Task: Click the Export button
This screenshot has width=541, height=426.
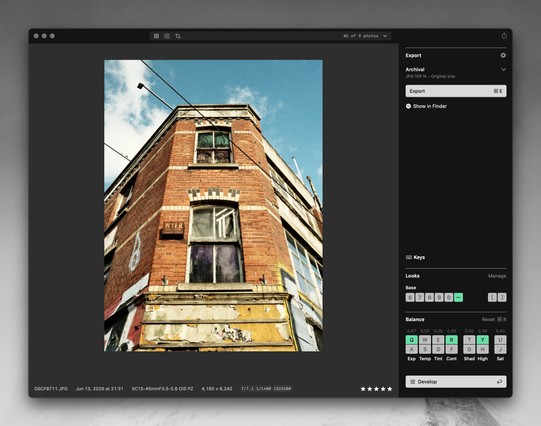Action: tap(456, 91)
